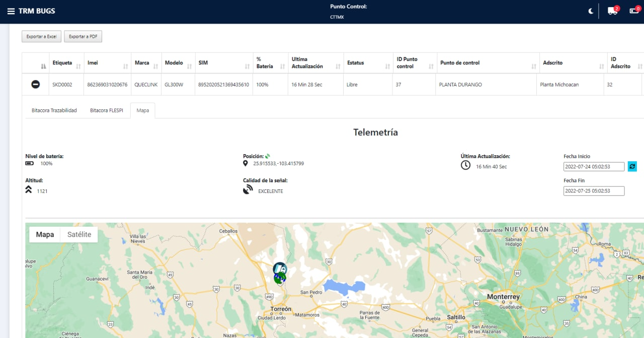This screenshot has width=644, height=338.
Task: Export the table to Excel
Action: pyautogui.click(x=41, y=36)
